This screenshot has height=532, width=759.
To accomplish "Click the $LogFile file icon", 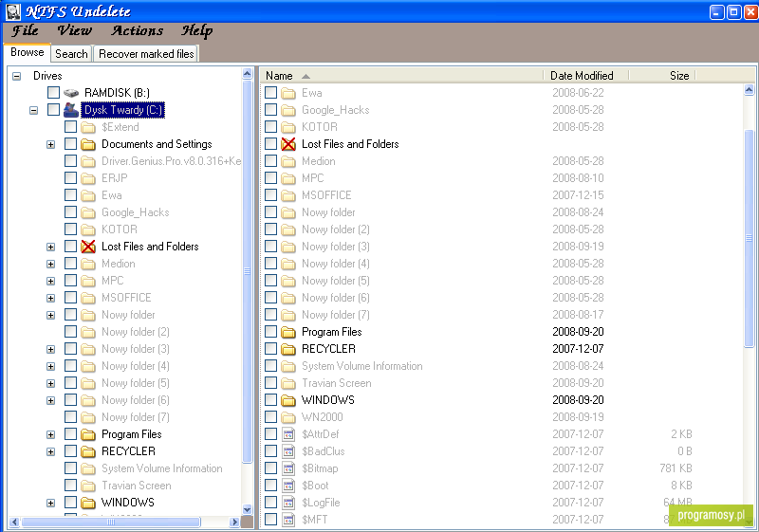I will (288, 503).
